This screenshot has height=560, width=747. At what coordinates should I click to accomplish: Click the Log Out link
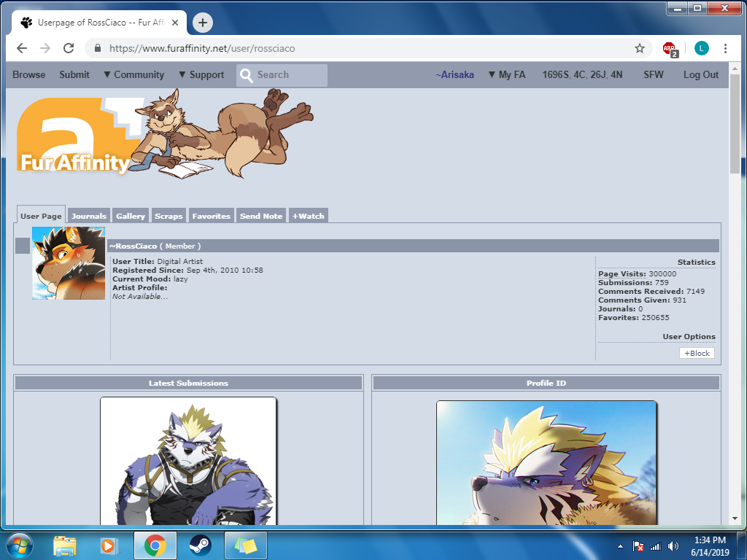(x=700, y=74)
